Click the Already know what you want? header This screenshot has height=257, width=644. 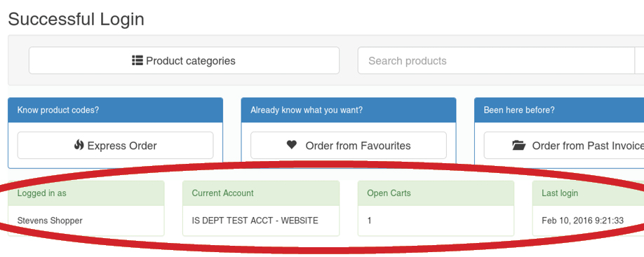point(349,110)
